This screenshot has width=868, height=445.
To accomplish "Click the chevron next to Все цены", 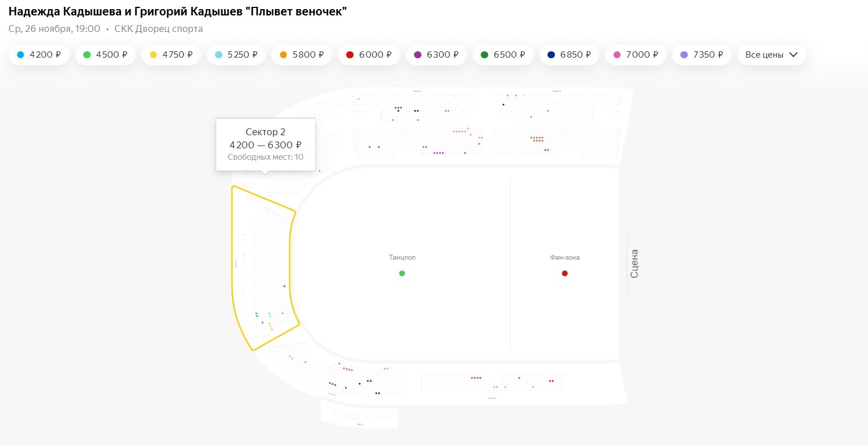I will tap(793, 55).
